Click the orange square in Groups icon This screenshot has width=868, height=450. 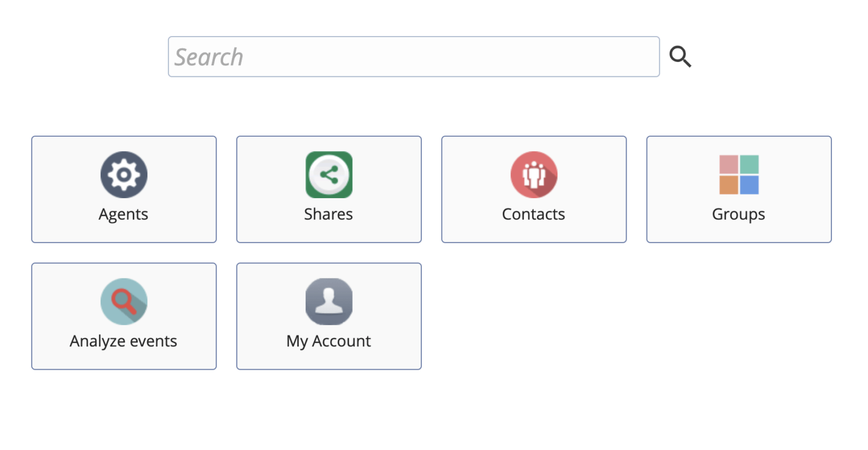pos(728,185)
